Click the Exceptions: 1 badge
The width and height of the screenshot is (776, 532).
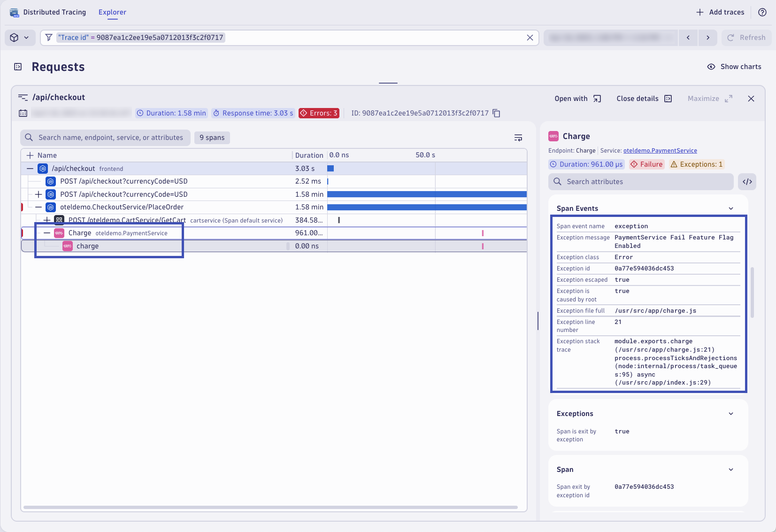pos(697,164)
